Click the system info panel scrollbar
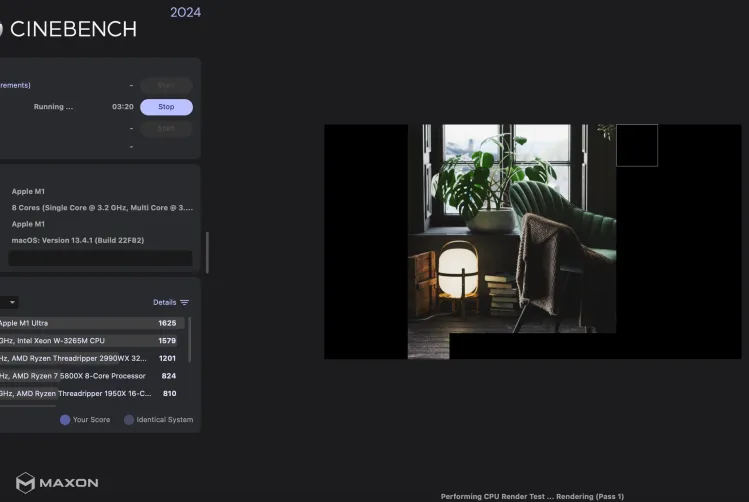 [207, 253]
